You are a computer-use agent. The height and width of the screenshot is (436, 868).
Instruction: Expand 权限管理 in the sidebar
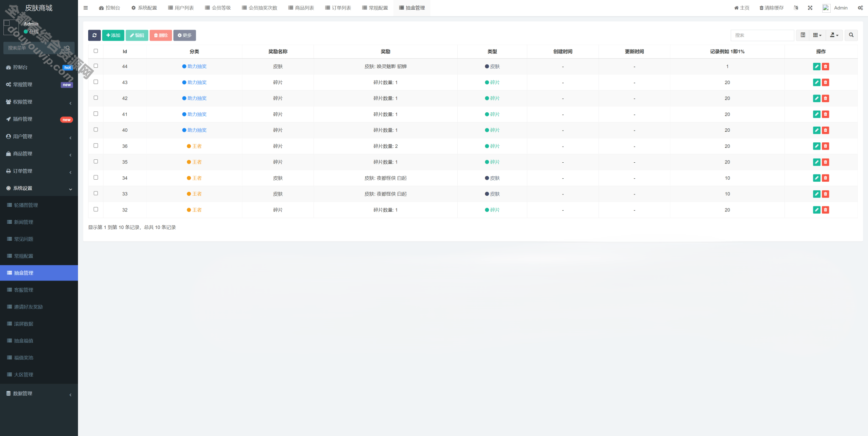[39, 102]
